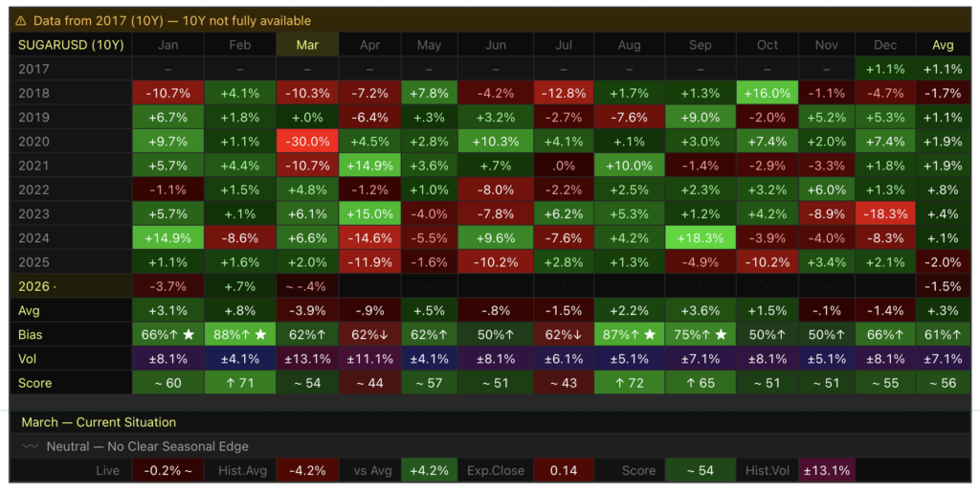Image resolution: width=980 pixels, height=494 pixels.
Task: Select the Vol row label
Action: tap(27, 359)
